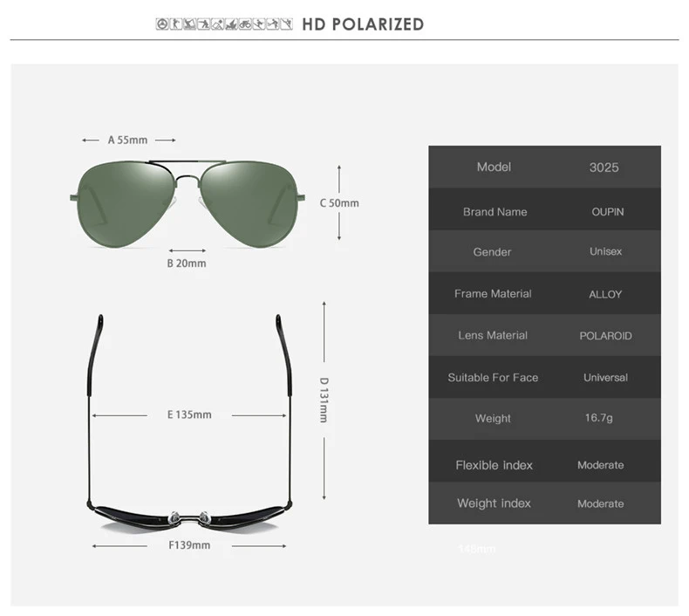Click the 'B 20mm' bridge width label

click(x=187, y=264)
